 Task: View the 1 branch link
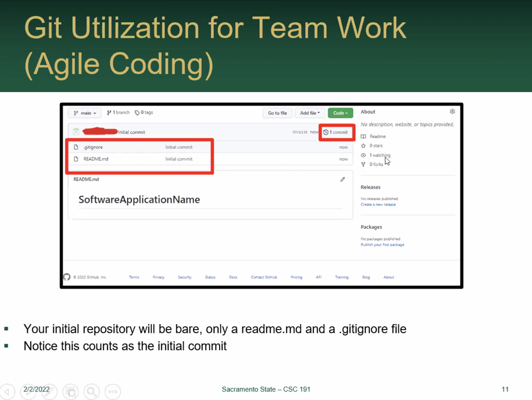tap(118, 113)
